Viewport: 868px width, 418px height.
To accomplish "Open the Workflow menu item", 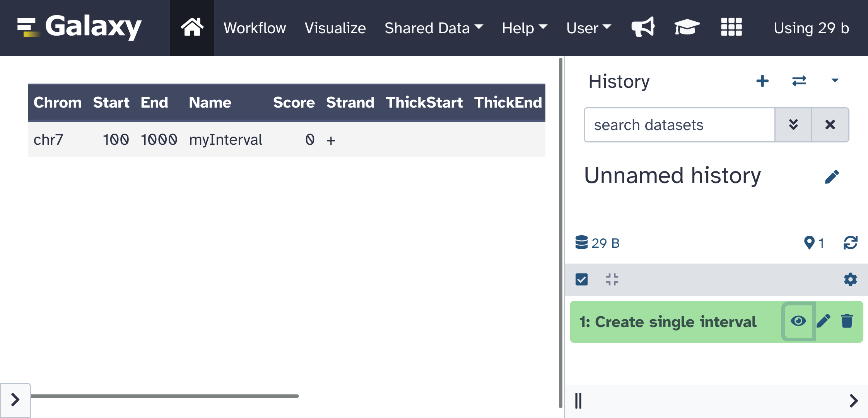I will tap(255, 28).
